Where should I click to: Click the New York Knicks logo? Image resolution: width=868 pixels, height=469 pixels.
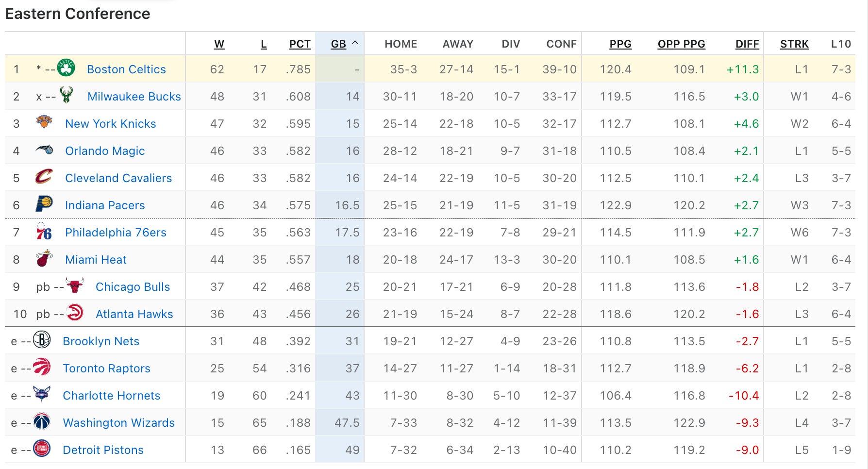point(44,122)
